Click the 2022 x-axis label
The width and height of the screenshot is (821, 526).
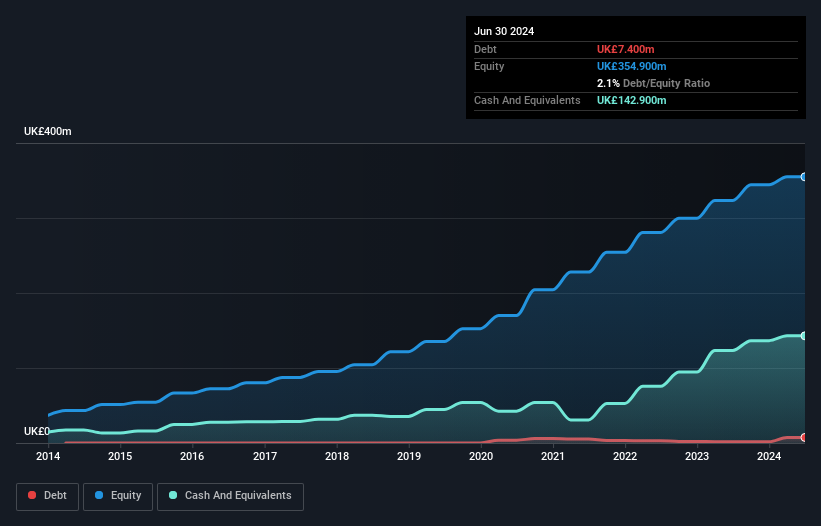[x=625, y=456]
